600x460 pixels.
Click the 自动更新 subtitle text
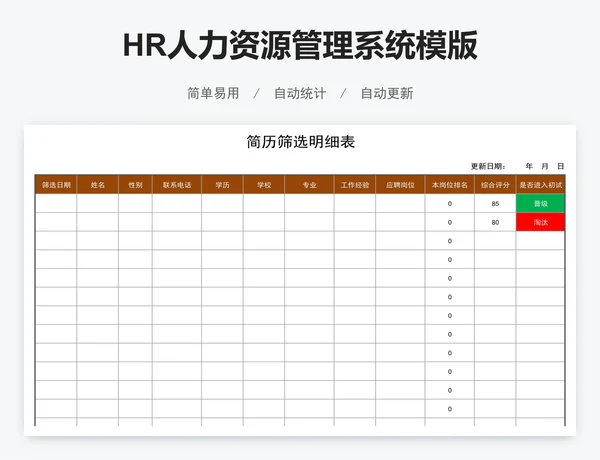click(x=387, y=93)
